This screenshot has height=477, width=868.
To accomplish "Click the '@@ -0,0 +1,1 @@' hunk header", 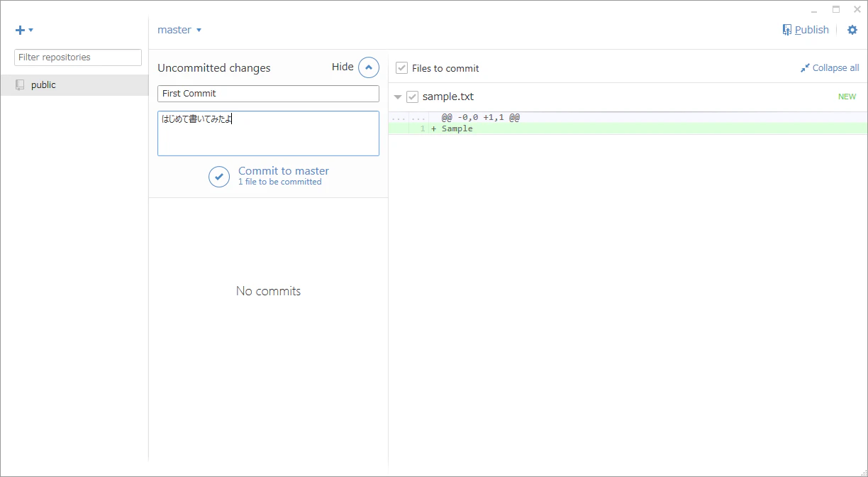I will click(481, 117).
